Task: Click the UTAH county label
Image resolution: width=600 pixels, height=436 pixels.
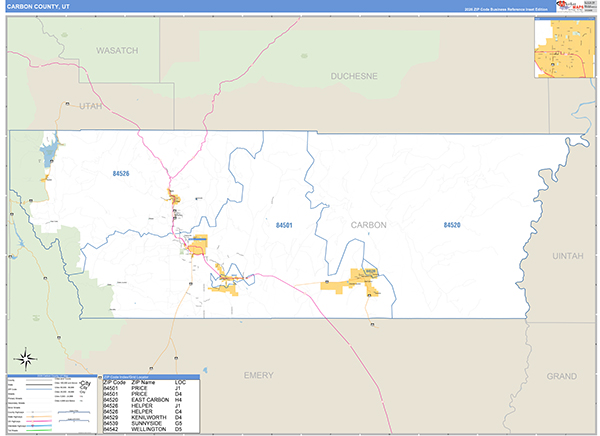Action: pyautogui.click(x=91, y=106)
